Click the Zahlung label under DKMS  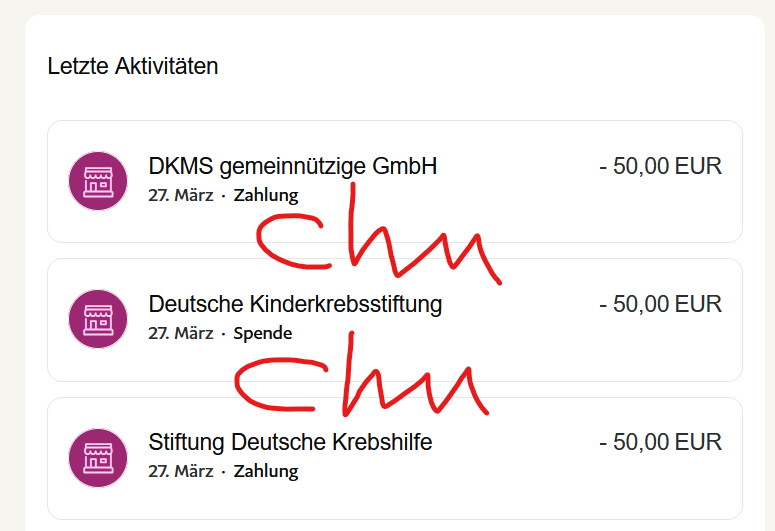click(x=266, y=195)
